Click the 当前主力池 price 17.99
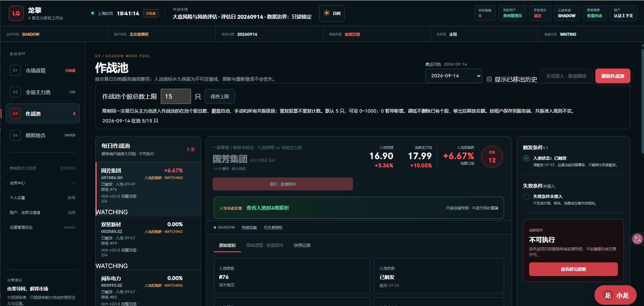Screen dimensions: 644x306 pyautogui.click(x=420, y=156)
